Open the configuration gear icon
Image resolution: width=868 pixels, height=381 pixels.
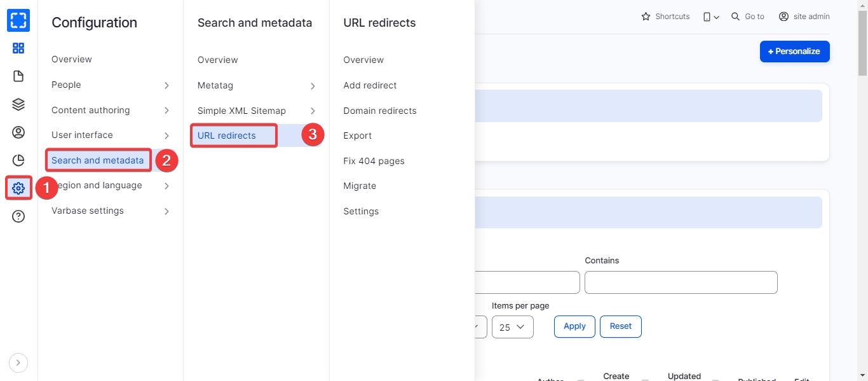tap(18, 188)
